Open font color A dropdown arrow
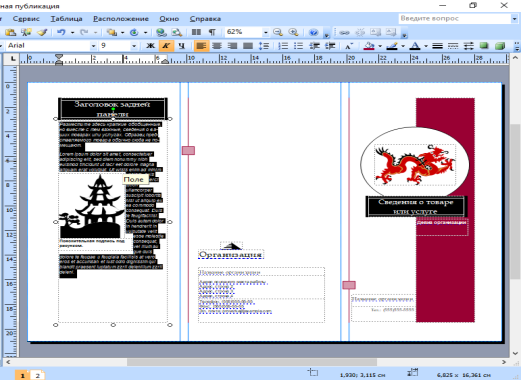Screen dimensions: 521x380 426,46
